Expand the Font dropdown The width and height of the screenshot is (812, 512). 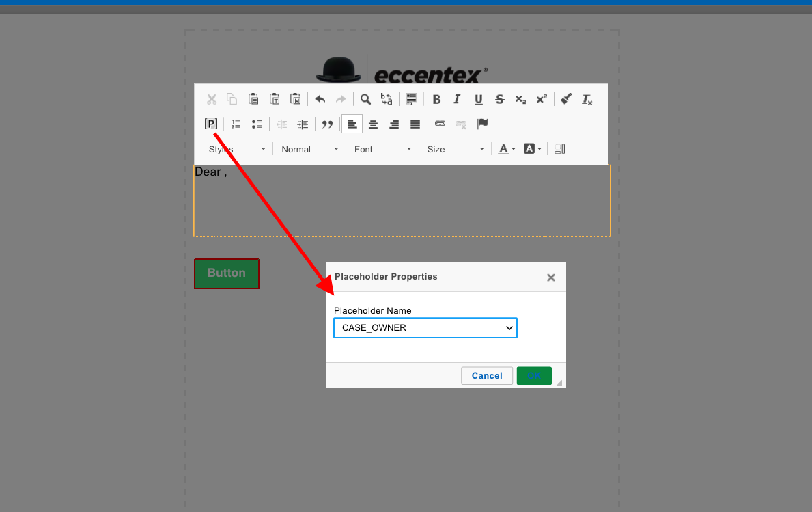[x=382, y=149]
